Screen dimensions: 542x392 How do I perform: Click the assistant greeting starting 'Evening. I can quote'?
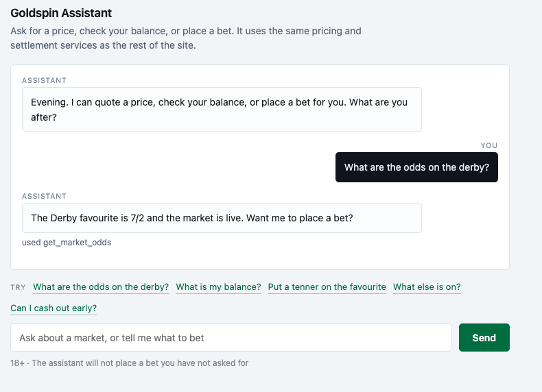pyautogui.click(x=222, y=110)
